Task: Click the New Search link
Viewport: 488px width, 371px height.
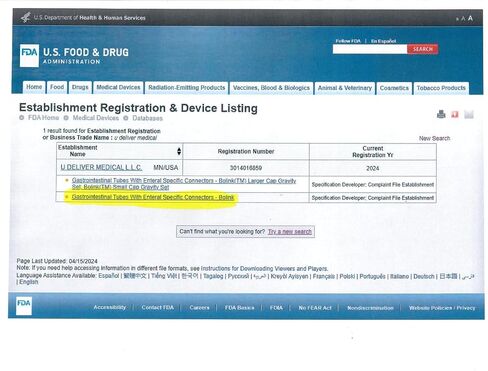Action: coord(434,138)
